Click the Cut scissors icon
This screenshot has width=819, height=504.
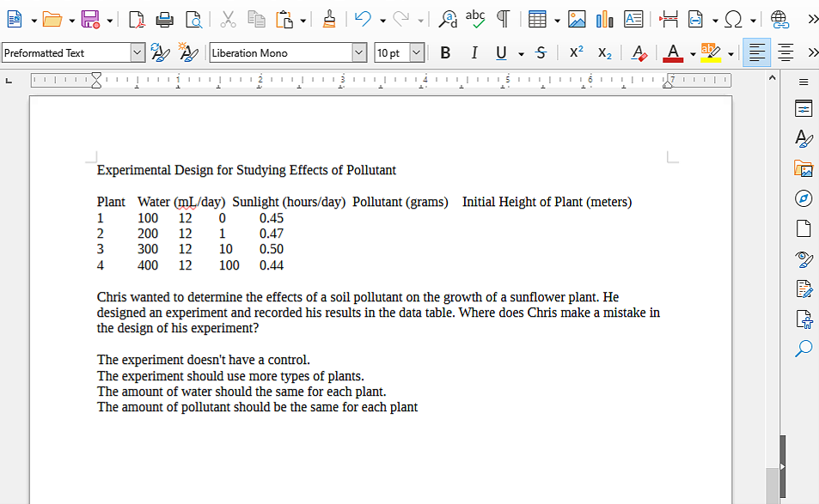coord(228,20)
